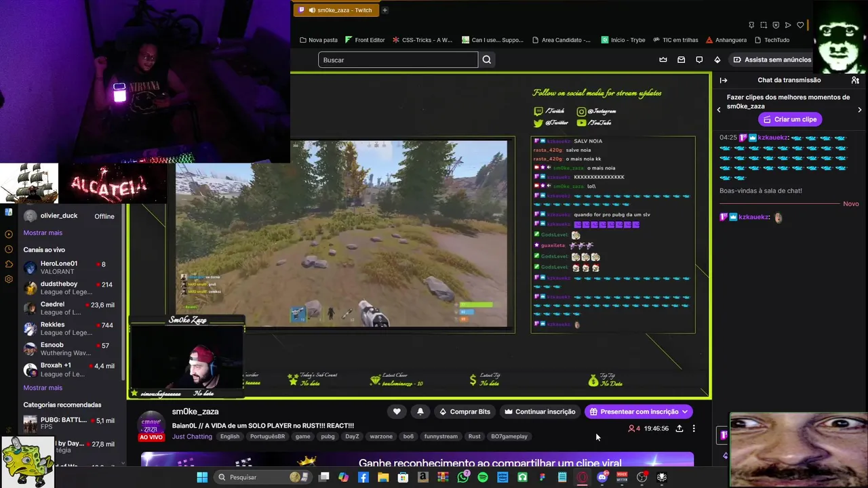This screenshot has width=868, height=488.
Task: Open dudstheboy channel in sidebar
Action: click(69, 287)
